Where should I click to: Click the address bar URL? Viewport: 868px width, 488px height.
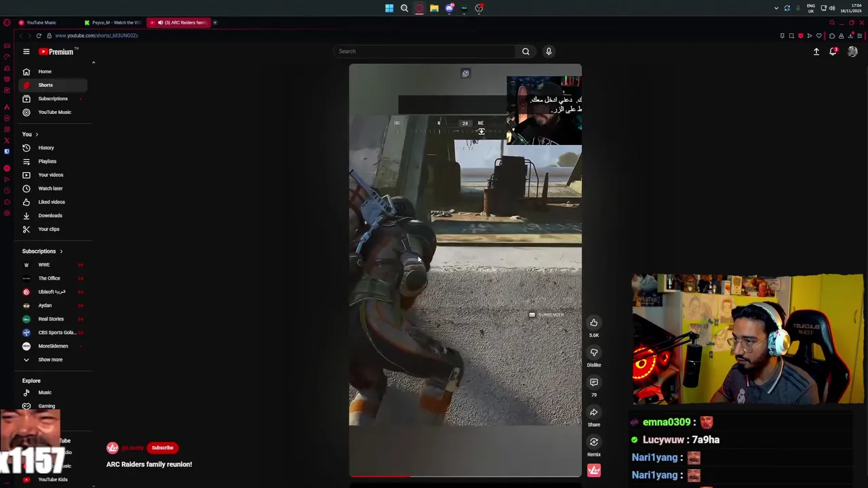(x=96, y=35)
